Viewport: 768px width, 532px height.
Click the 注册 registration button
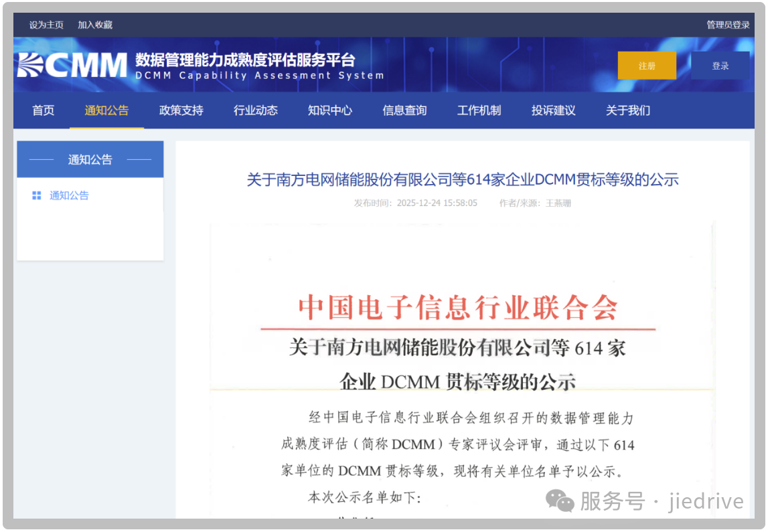click(647, 65)
